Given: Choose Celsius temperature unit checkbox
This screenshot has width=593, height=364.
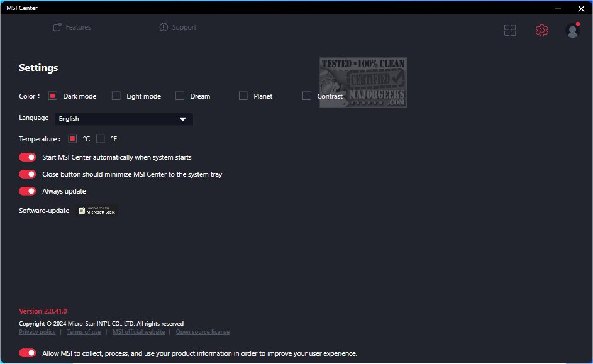Looking at the screenshot, I should [x=72, y=139].
